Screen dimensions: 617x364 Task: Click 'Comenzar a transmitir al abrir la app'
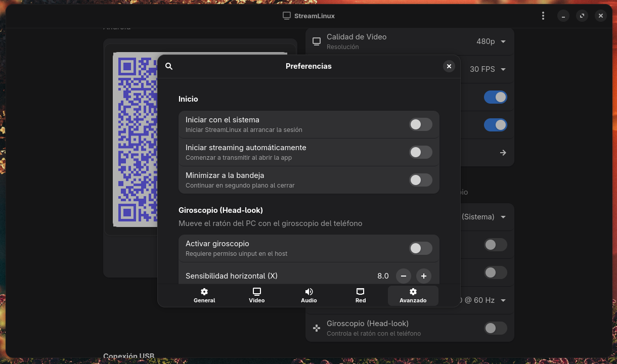[x=239, y=158]
